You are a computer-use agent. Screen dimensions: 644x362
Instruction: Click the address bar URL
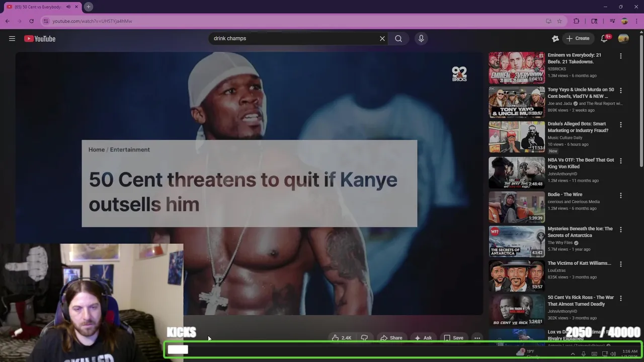pos(93,21)
